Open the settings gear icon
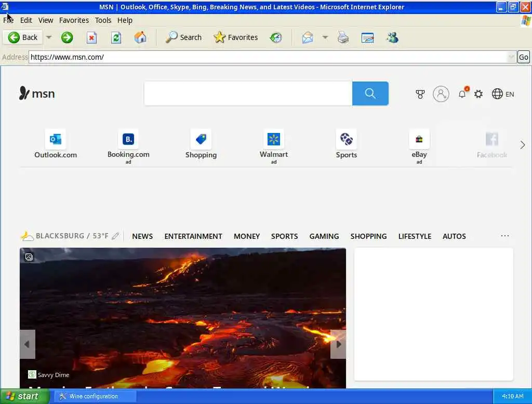532x404 pixels. coord(478,94)
